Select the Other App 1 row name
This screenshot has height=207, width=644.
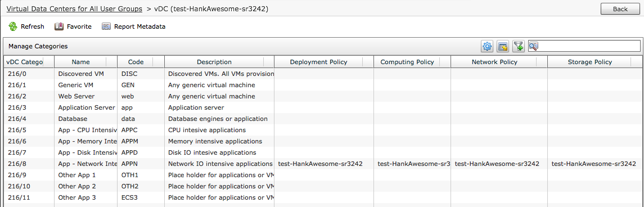click(77, 175)
